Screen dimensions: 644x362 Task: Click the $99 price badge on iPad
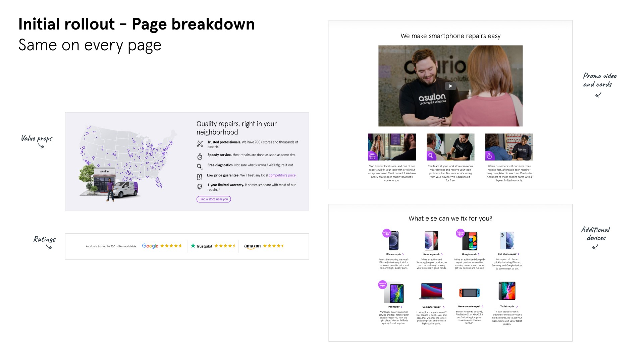(382, 285)
